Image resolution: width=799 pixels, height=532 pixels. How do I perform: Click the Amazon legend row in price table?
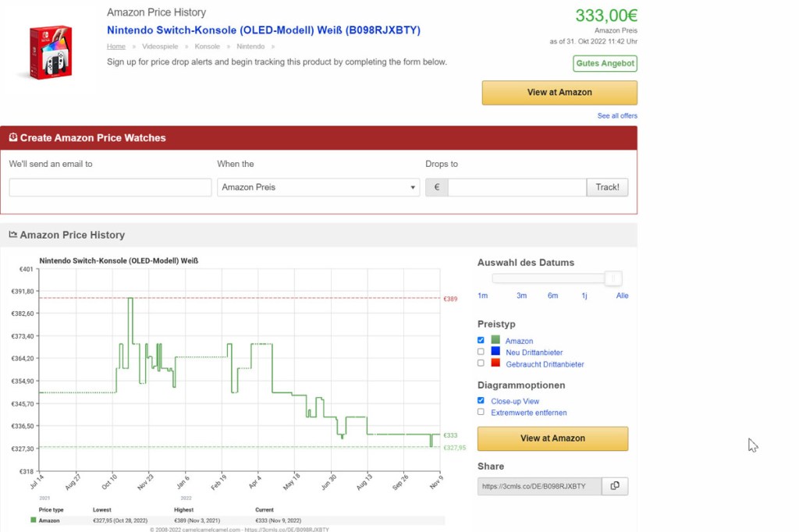(x=237, y=521)
